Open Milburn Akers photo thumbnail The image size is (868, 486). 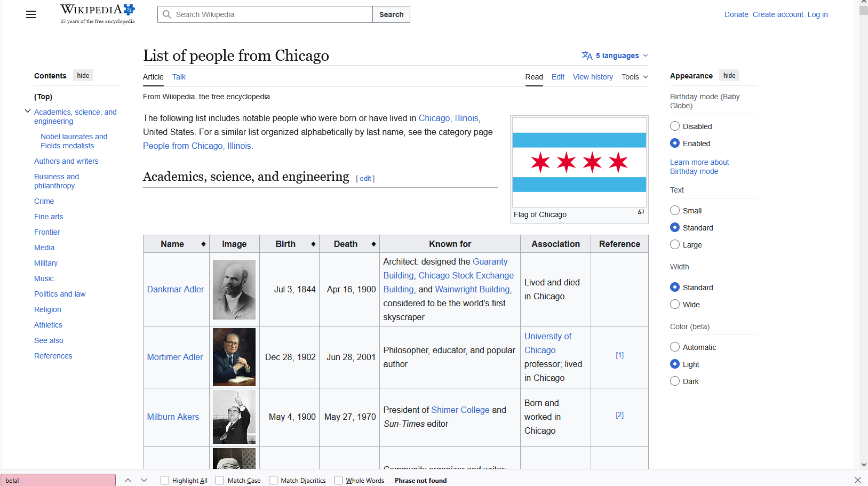click(x=234, y=417)
